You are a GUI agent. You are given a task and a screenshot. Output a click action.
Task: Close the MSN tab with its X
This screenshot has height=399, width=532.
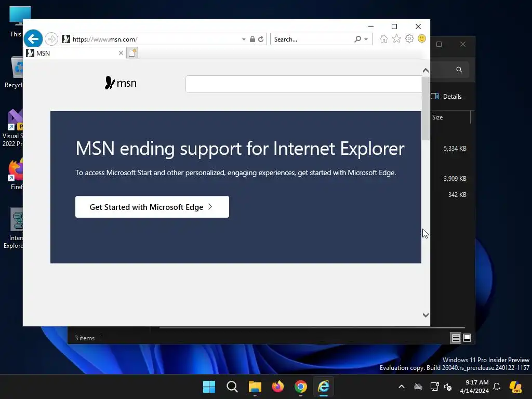121,53
